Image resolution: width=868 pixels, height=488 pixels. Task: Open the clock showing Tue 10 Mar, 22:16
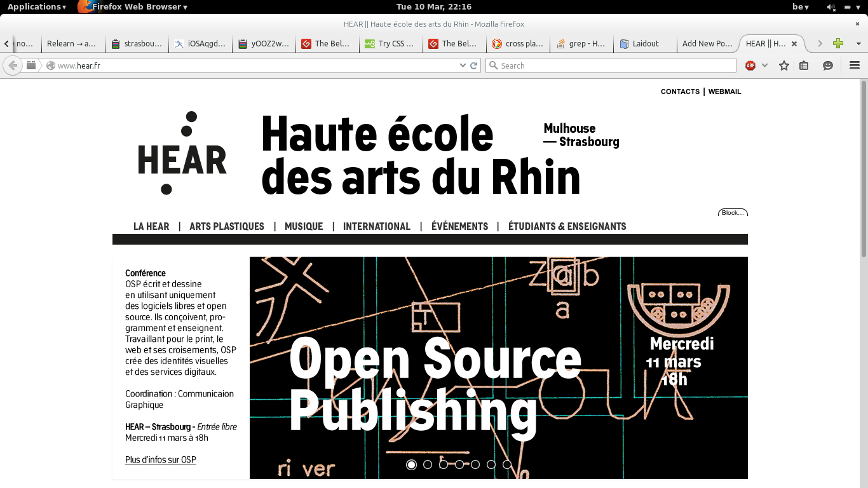[434, 7]
